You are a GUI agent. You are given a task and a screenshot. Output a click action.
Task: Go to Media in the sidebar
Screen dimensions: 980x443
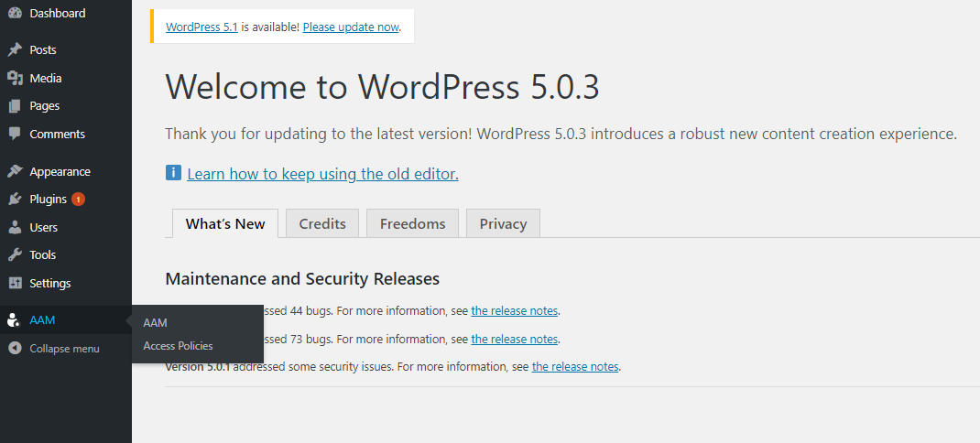[x=46, y=78]
